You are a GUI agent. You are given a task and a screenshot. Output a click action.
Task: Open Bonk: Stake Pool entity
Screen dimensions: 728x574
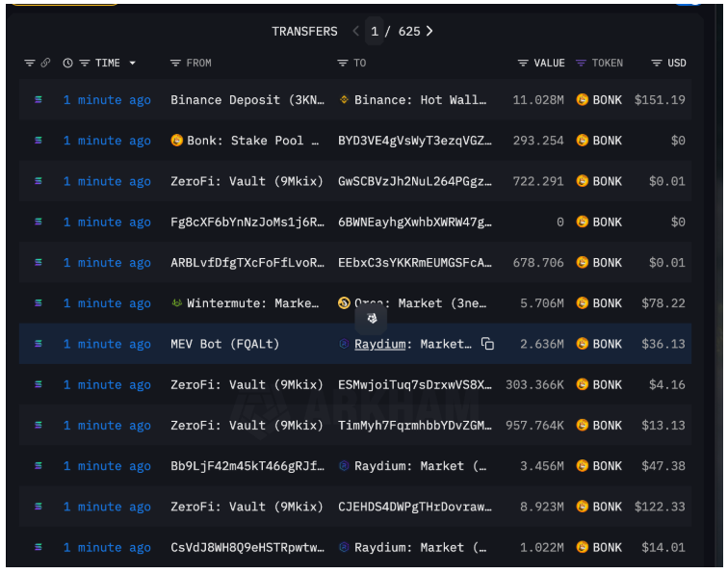coord(252,141)
